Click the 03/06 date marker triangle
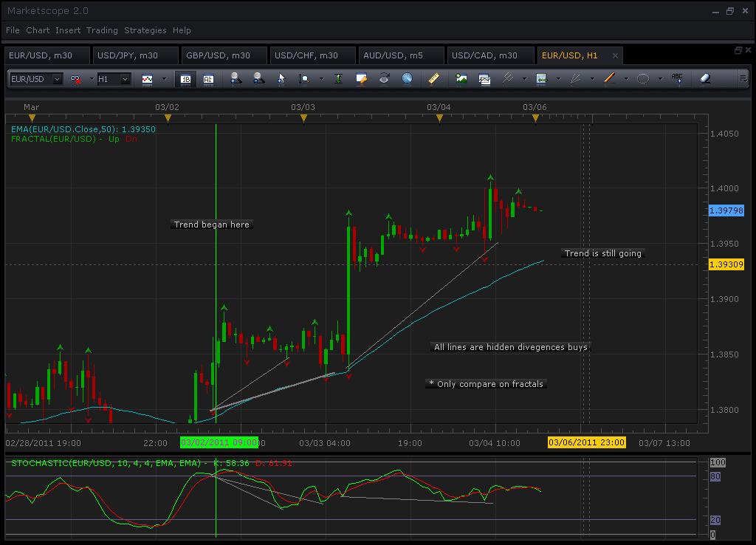 535,117
